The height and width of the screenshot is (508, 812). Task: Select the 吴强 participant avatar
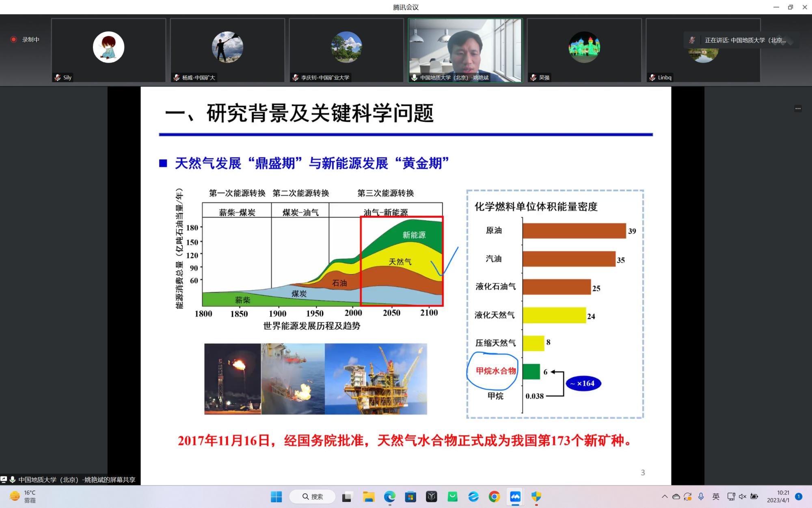pos(584,47)
